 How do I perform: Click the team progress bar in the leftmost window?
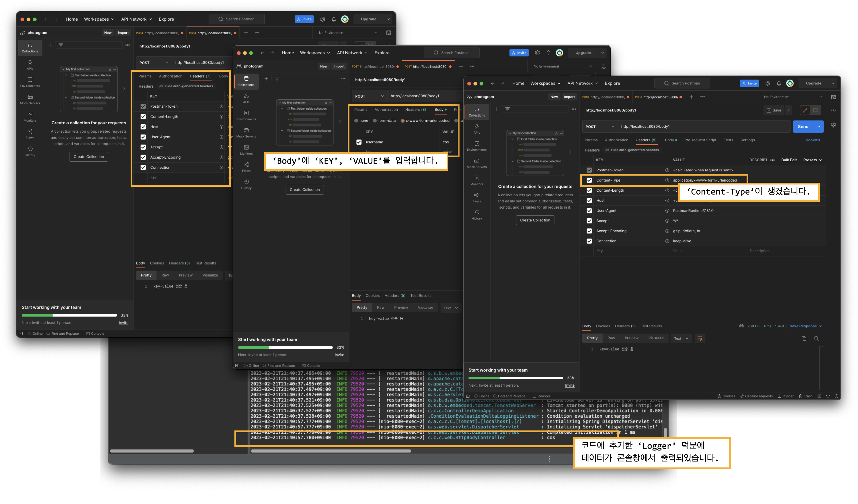pos(69,316)
